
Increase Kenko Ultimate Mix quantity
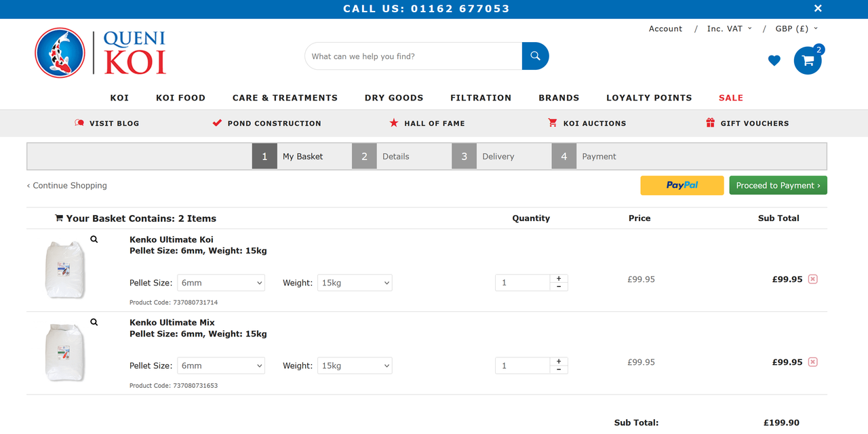[x=559, y=361]
